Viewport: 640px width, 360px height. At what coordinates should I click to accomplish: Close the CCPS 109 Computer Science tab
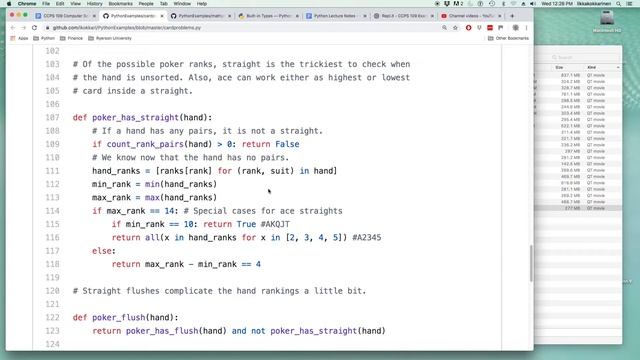coord(94,16)
